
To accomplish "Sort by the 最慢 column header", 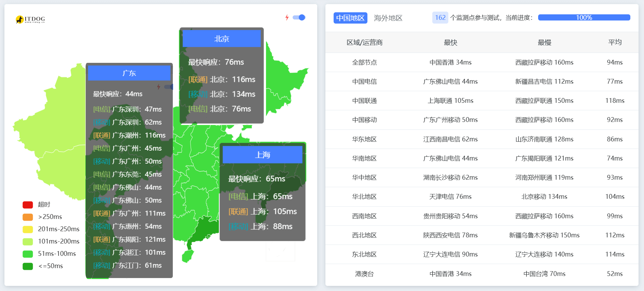I will pyautogui.click(x=544, y=42).
